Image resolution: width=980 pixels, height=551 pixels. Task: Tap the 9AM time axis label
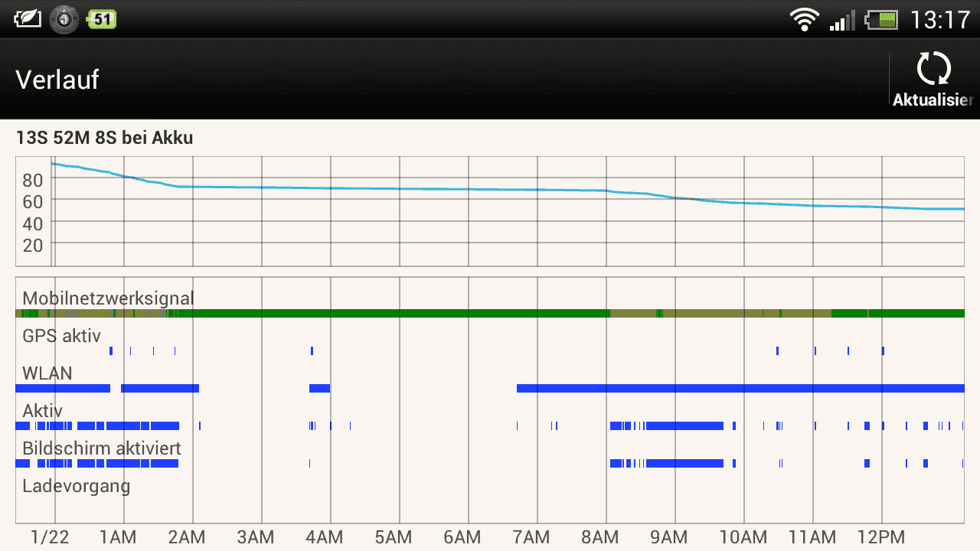pyautogui.click(x=669, y=537)
